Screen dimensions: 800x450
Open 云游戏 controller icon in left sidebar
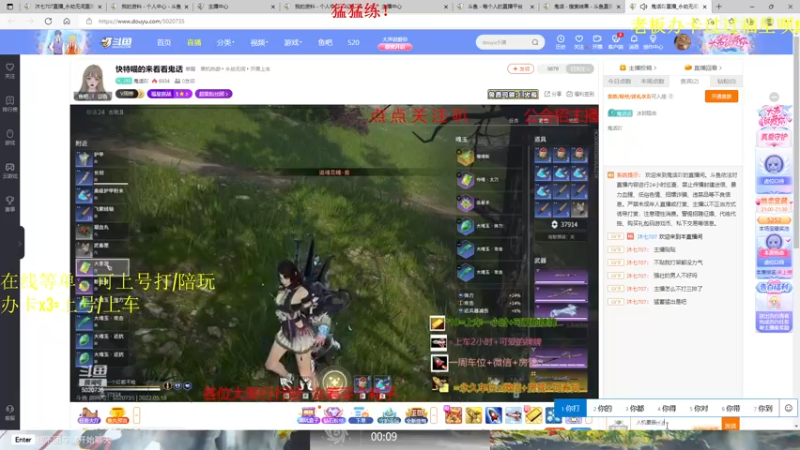(x=10, y=170)
